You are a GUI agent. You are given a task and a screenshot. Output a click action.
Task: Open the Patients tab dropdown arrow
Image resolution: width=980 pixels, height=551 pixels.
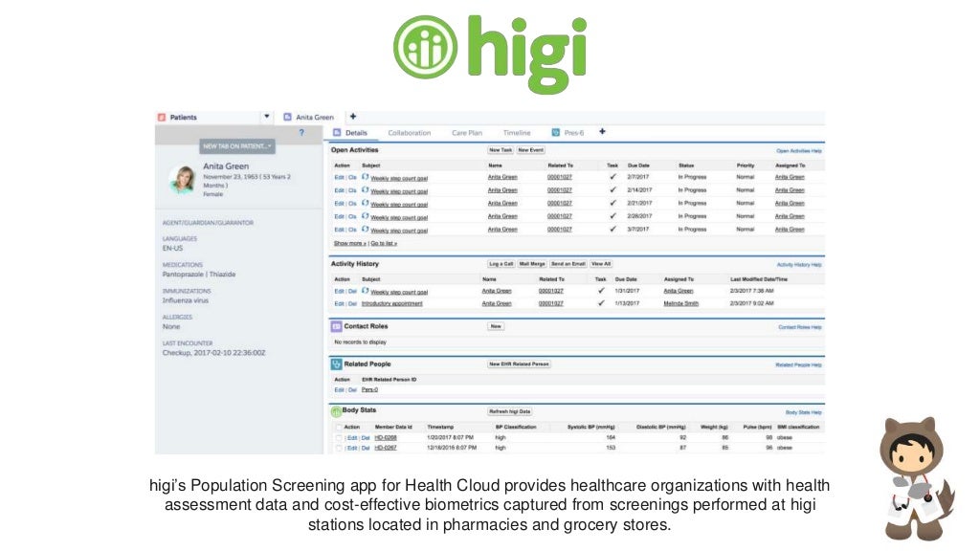point(266,117)
